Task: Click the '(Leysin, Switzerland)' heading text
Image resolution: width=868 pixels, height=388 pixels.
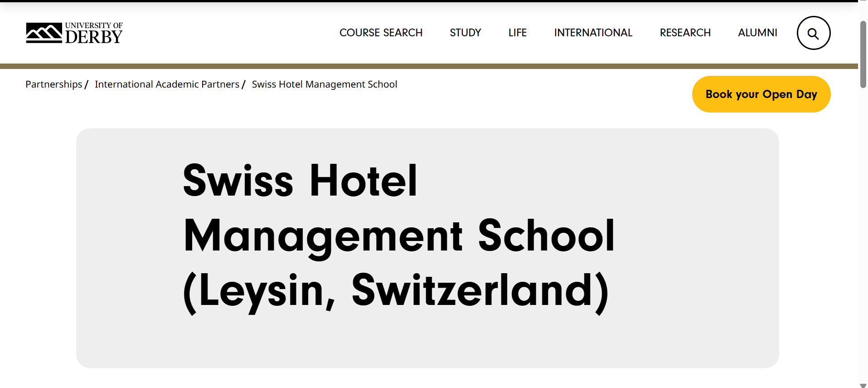Action: pyautogui.click(x=396, y=290)
